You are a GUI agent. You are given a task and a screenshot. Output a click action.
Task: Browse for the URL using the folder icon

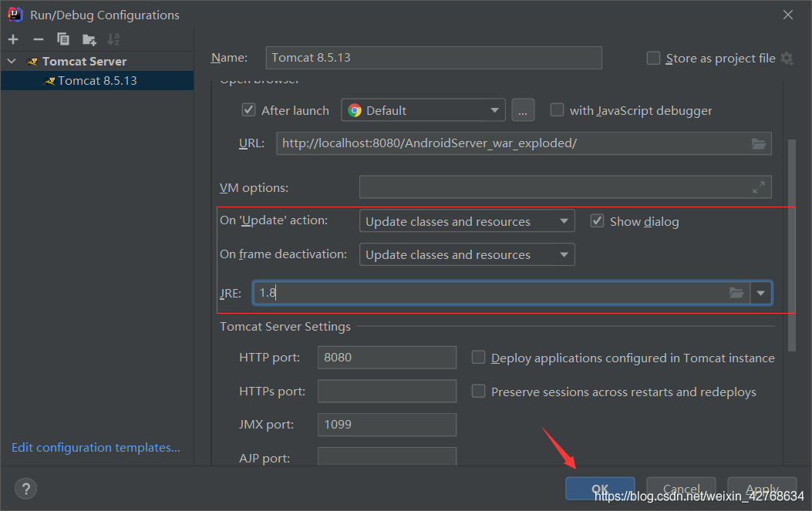[759, 143]
